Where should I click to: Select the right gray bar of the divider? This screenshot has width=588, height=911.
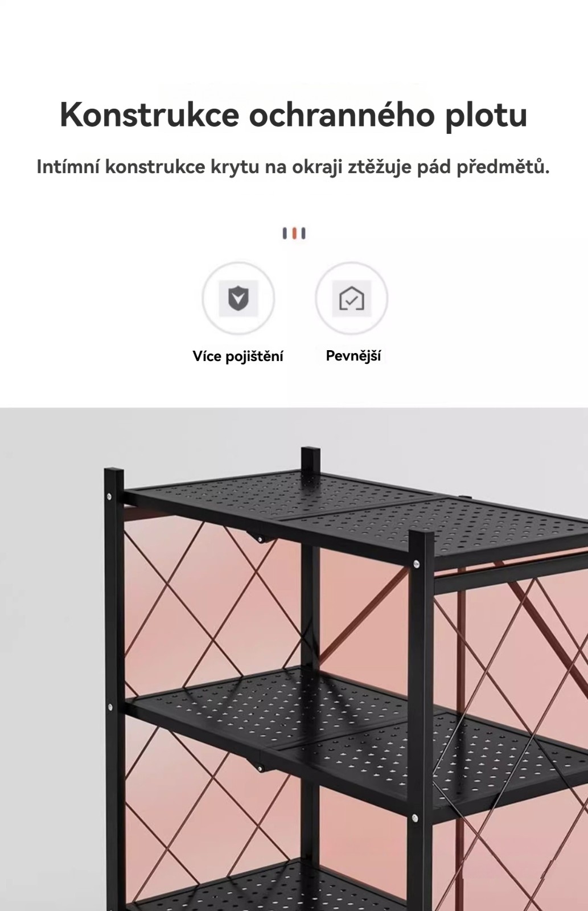point(303,233)
